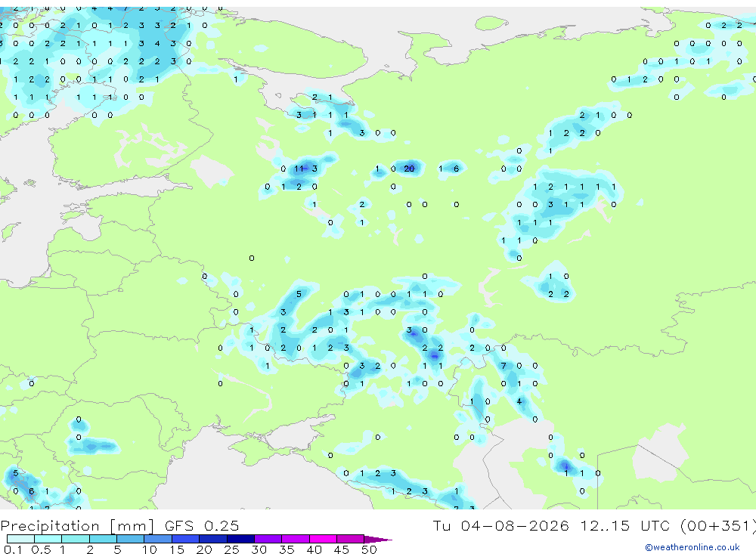Pick the 5–10 mm legend color box
Screen dimensions: 756x554
(130, 539)
